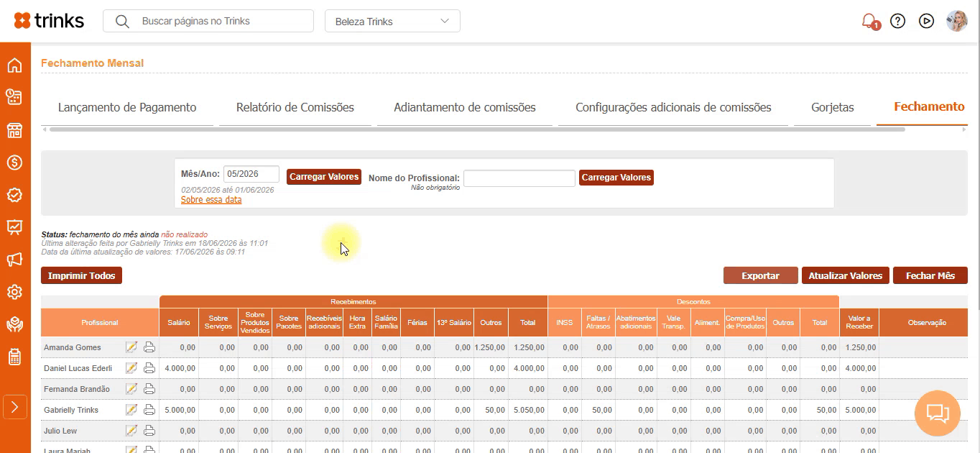This screenshot has height=453, width=980.
Task: Open the reports chart sidebar icon
Action: pos(14,227)
